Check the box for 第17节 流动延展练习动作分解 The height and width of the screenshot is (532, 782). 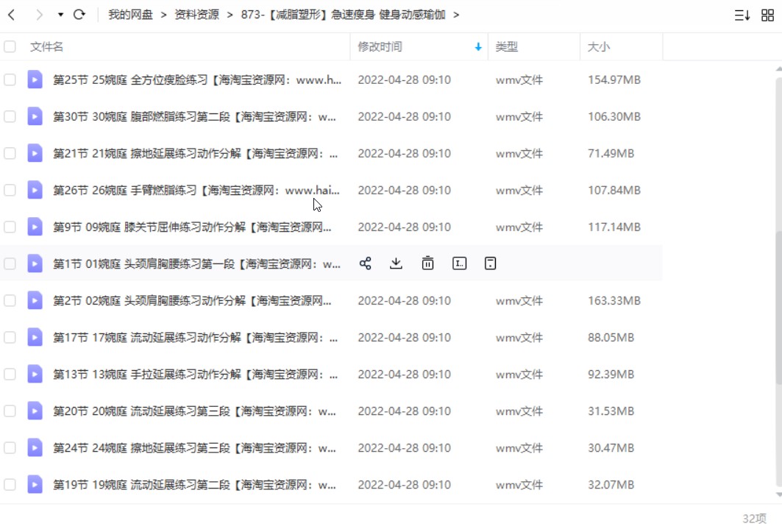coord(10,337)
